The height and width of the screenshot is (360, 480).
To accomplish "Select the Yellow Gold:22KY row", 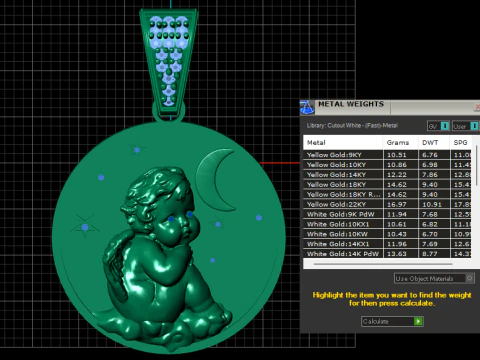I will click(x=387, y=204).
